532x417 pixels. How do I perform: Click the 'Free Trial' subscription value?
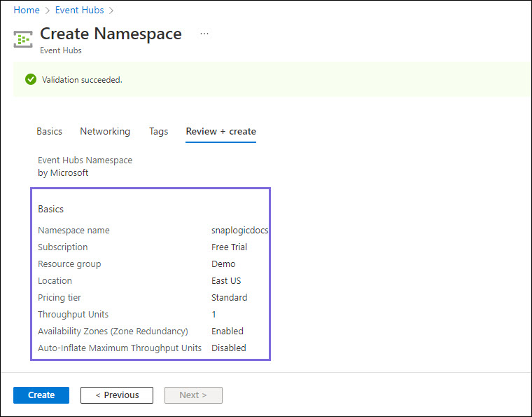pyautogui.click(x=229, y=247)
